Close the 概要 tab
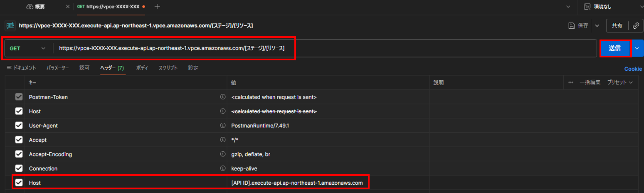The height and width of the screenshot is (193, 644). [x=68, y=7]
